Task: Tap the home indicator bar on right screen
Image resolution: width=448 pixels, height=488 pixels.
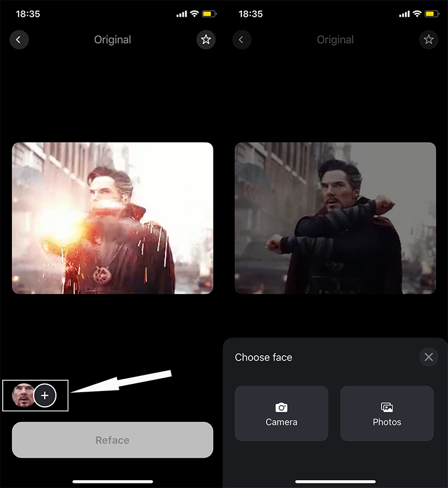Action: pyautogui.click(x=335, y=482)
